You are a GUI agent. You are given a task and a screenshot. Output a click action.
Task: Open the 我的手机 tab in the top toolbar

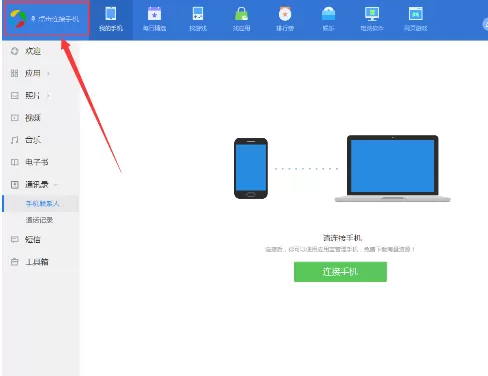coord(111,19)
